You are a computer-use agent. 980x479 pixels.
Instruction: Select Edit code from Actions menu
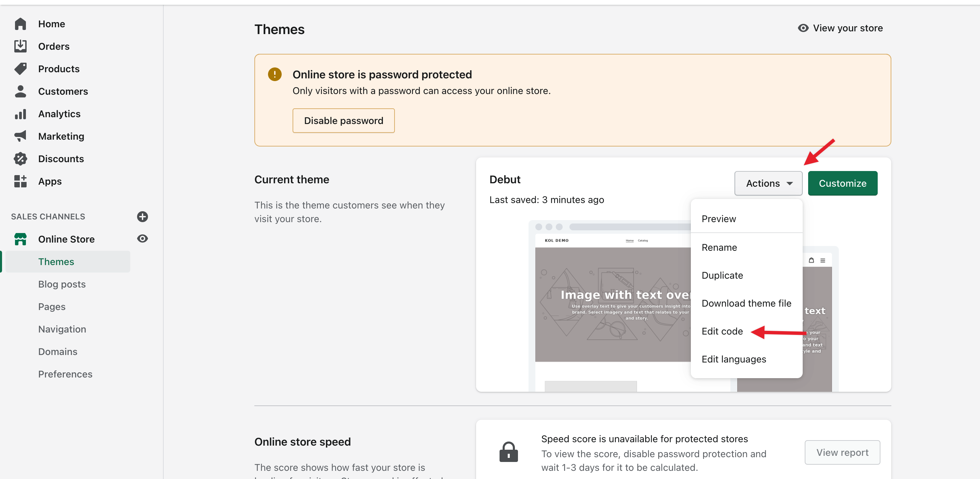[x=746, y=331]
